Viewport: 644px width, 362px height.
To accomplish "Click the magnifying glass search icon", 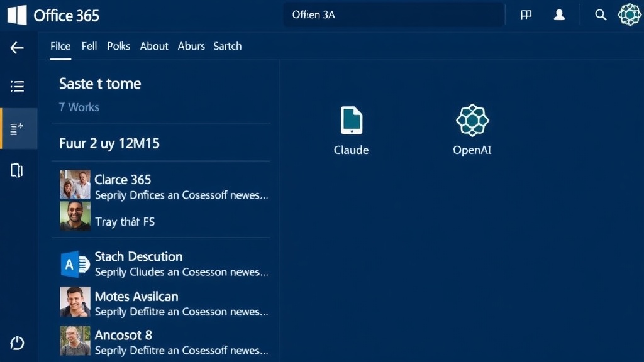I will (x=601, y=15).
